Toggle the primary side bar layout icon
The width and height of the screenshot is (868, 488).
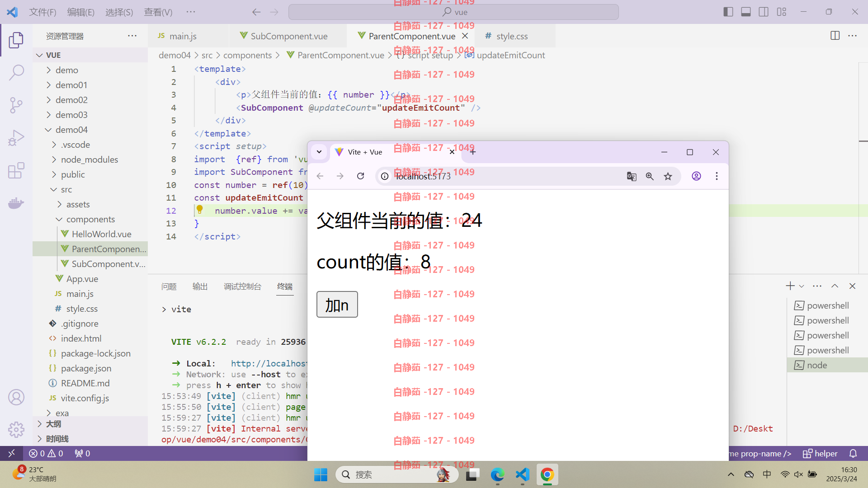point(728,12)
